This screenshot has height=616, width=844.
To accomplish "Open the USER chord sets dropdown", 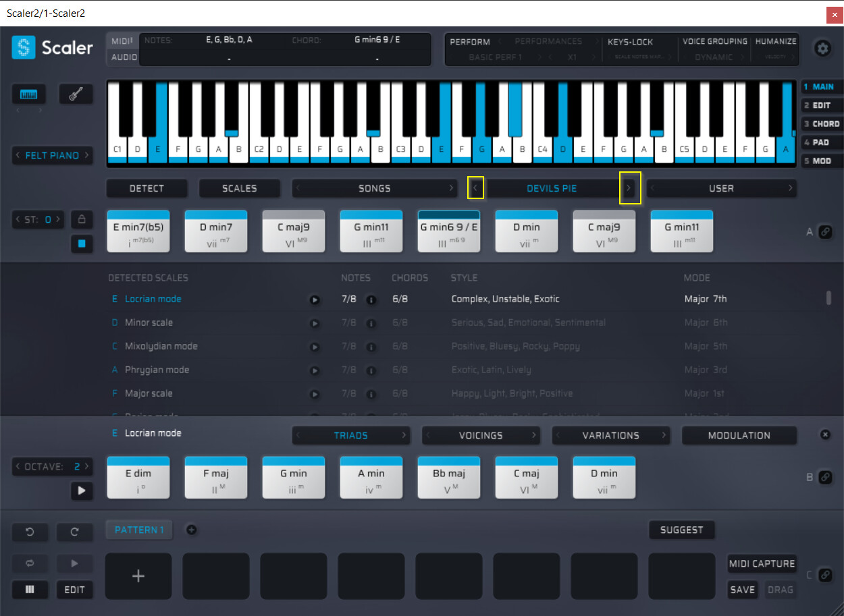I will 721,188.
